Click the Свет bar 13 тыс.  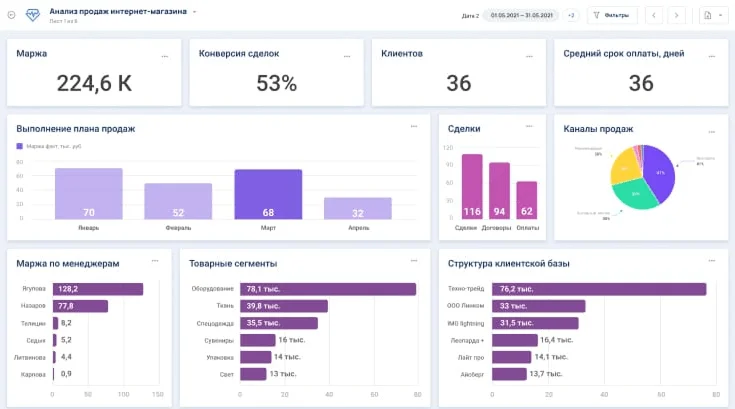[x=253, y=374]
